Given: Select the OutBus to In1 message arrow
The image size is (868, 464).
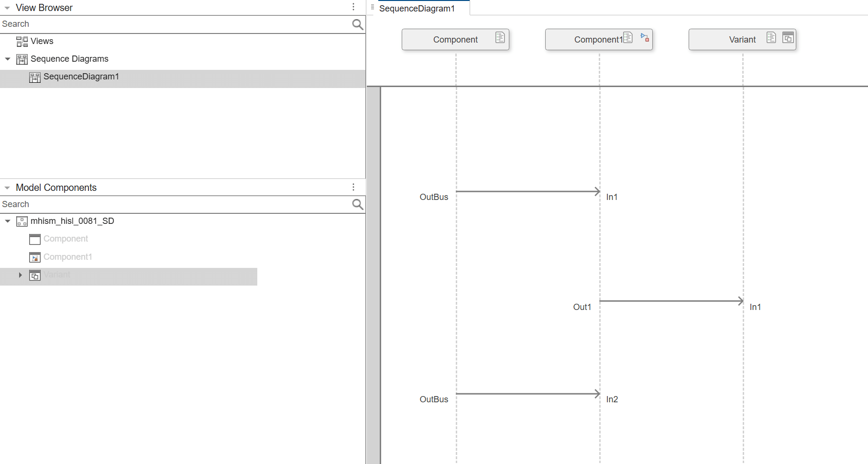Looking at the screenshot, I should coord(528,191).
